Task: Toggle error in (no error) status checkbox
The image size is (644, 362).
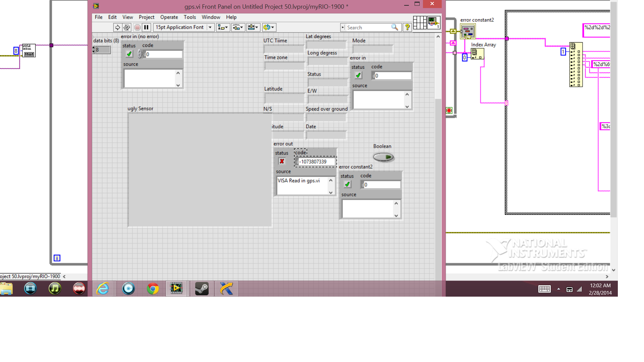Action: (129, 54)
